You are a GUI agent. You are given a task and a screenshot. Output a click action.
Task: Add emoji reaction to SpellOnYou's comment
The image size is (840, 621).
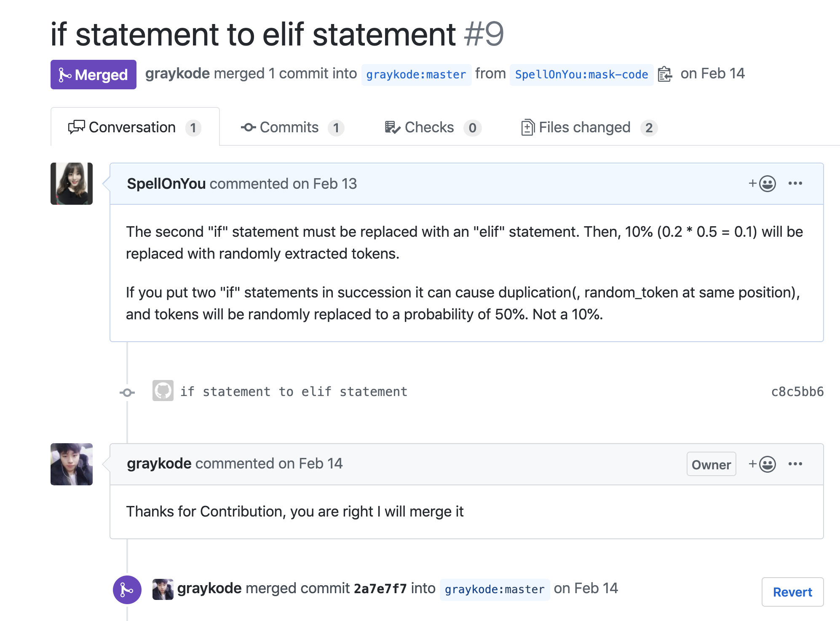[762, 184]
